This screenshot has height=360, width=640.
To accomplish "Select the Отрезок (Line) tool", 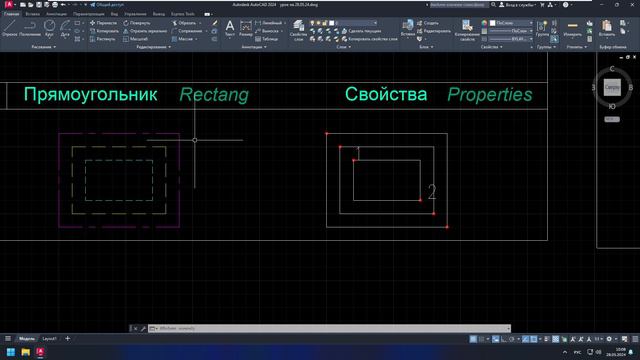I will [x=9, y=28].
